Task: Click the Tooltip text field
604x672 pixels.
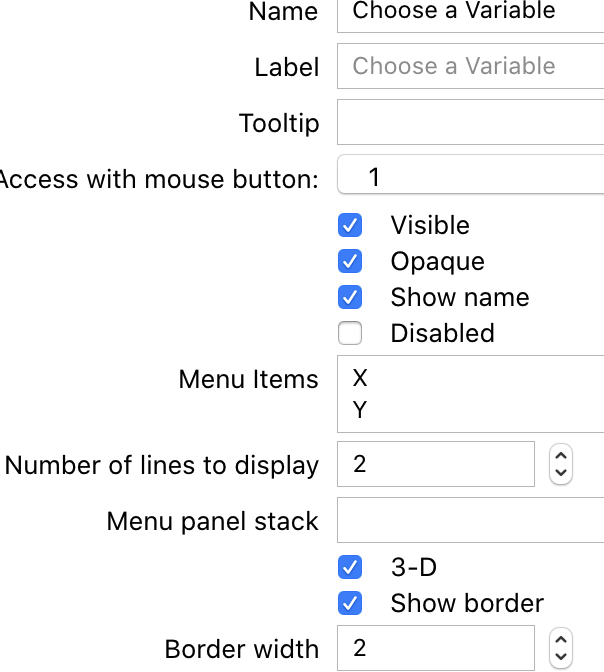Action: pyautogui.click(x=470, y=123)
